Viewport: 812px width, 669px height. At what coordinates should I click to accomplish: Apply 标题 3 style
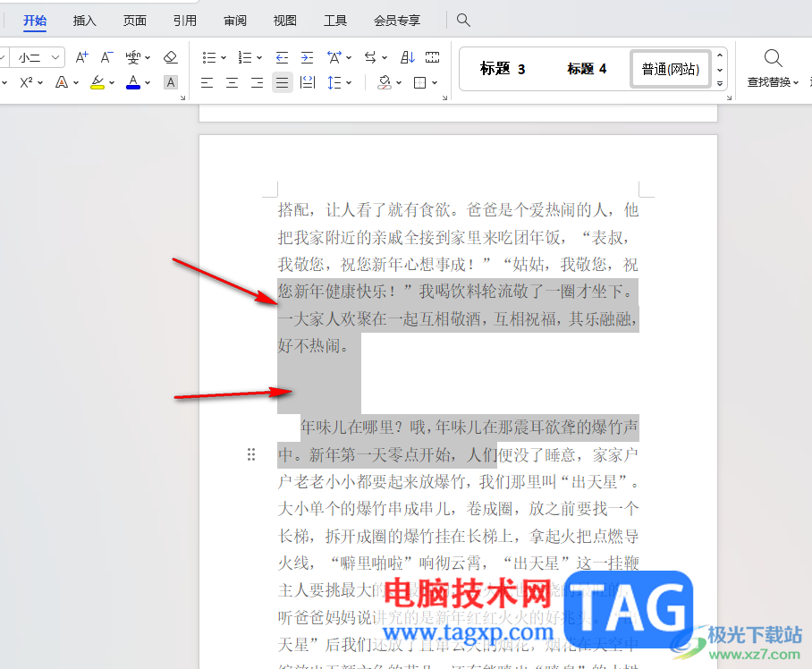click(x=503, y=69)
